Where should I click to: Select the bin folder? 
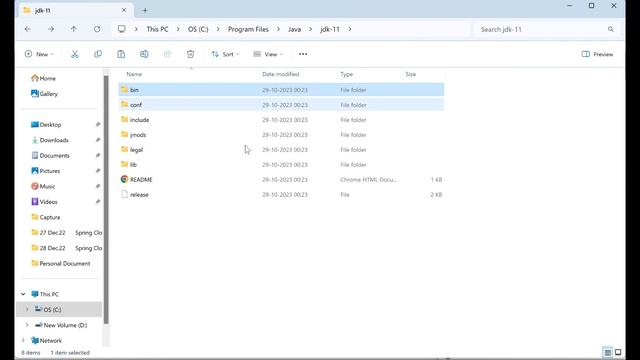tap(281, 89)
